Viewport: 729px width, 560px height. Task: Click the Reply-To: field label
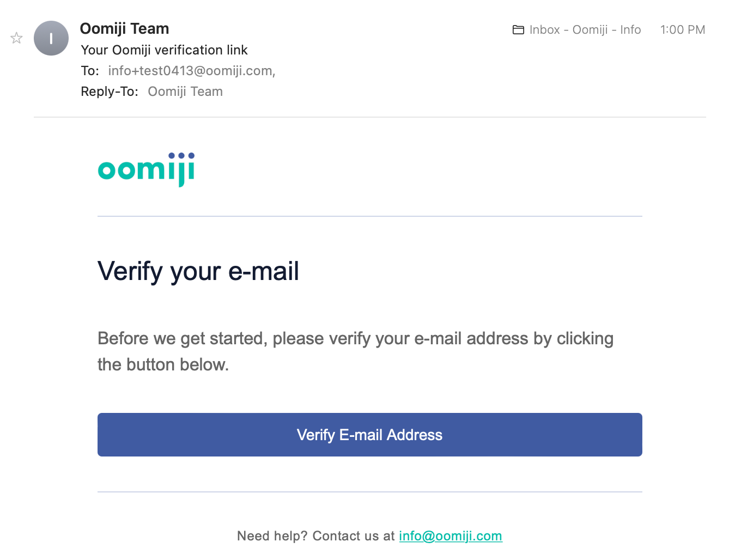109,92
